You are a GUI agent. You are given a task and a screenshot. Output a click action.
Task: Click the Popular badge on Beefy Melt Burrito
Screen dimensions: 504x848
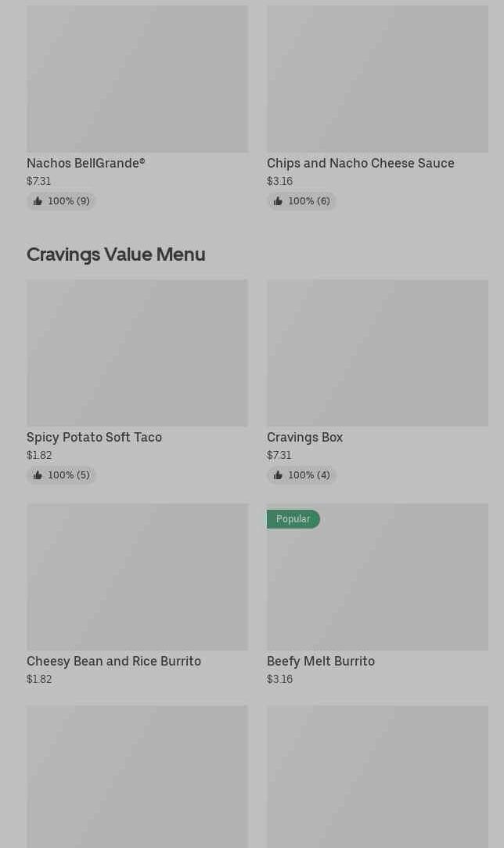point(293,519)
